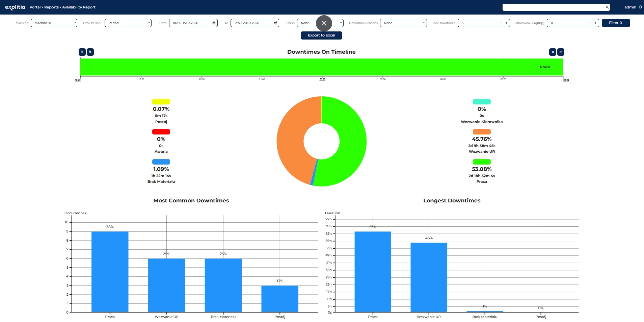Click the yellow Postój legend swatch

pyautogui.click(x=161, y=101)
